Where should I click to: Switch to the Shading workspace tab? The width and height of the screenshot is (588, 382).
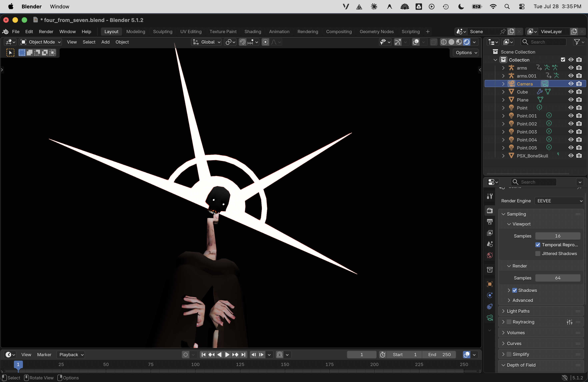click(x=253, y=32)
